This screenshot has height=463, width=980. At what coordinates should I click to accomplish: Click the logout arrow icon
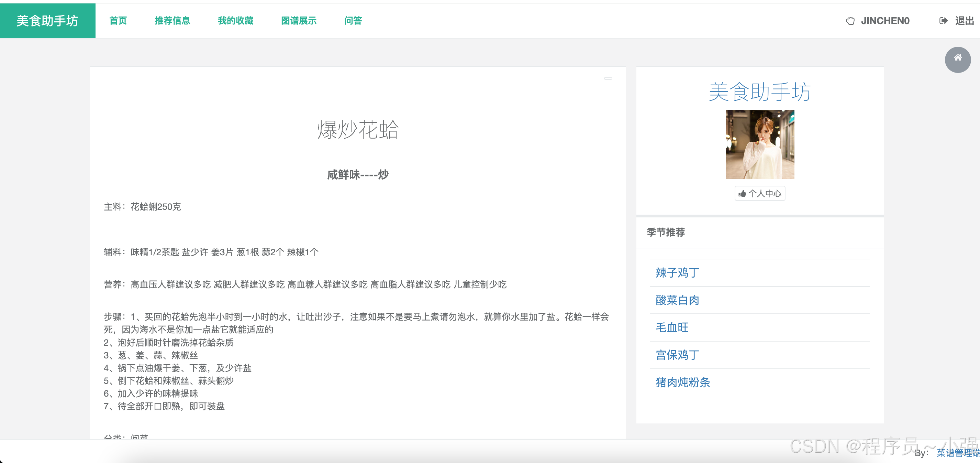click(x=943, y=21)
